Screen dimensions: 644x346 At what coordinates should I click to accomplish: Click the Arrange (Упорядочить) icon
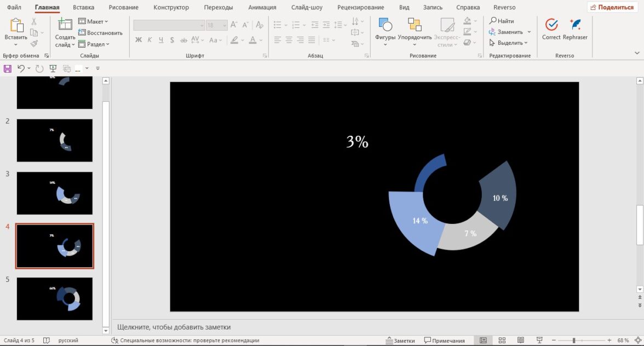[415, 27]
